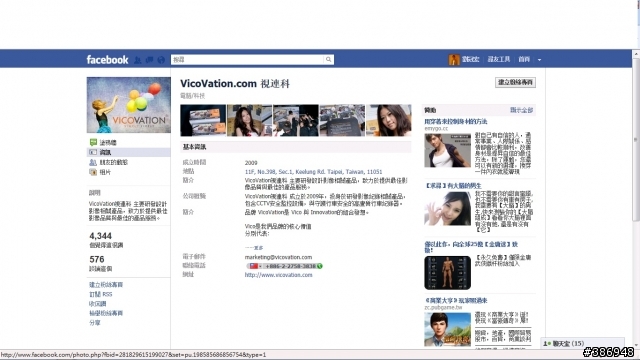Click the facebook logo
Screen dimensions: 640x360
click(x=107, y=60)
